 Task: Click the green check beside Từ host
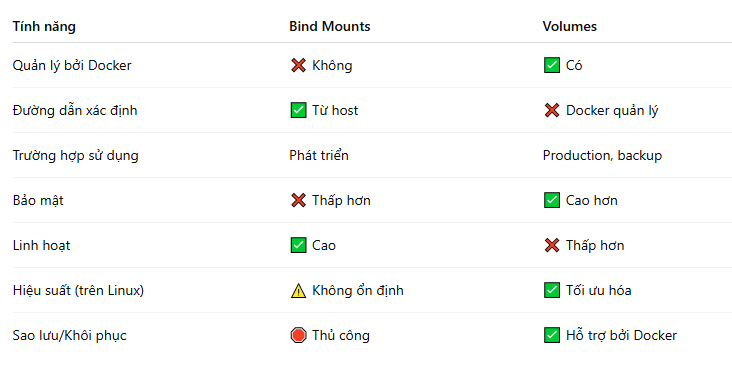[x=298, y=110]
